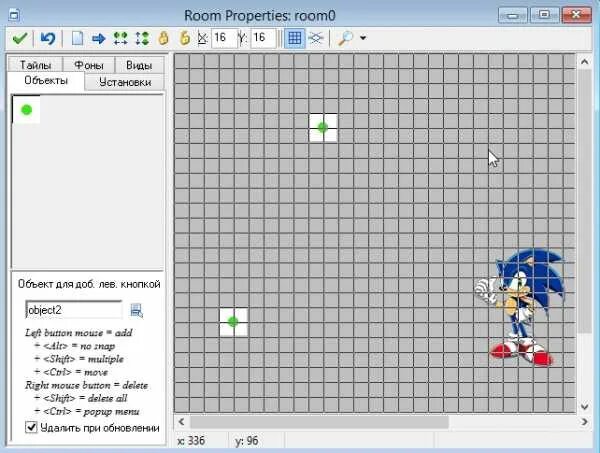Switch to the Виды tab

click(139, 65)
